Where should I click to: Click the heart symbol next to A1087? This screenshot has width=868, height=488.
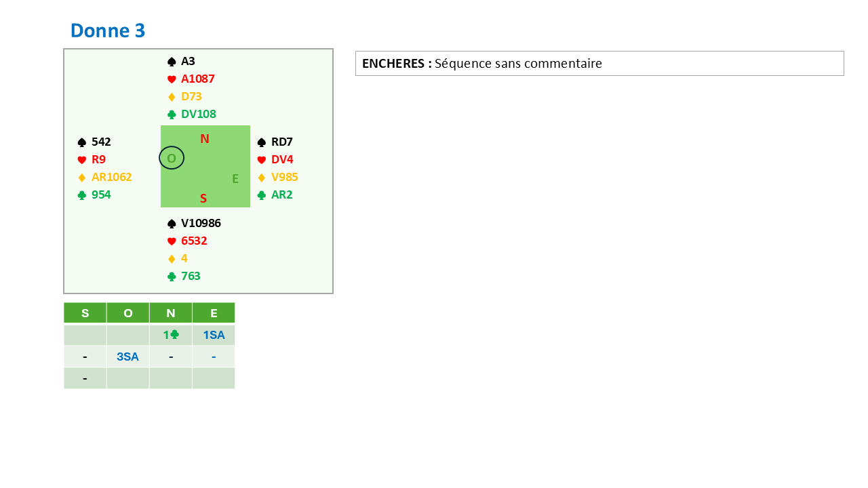coord(172,79)
